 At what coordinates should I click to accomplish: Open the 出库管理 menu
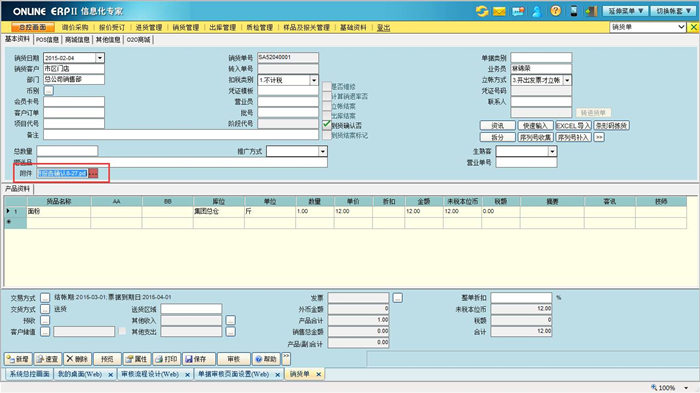click(222, 27)
